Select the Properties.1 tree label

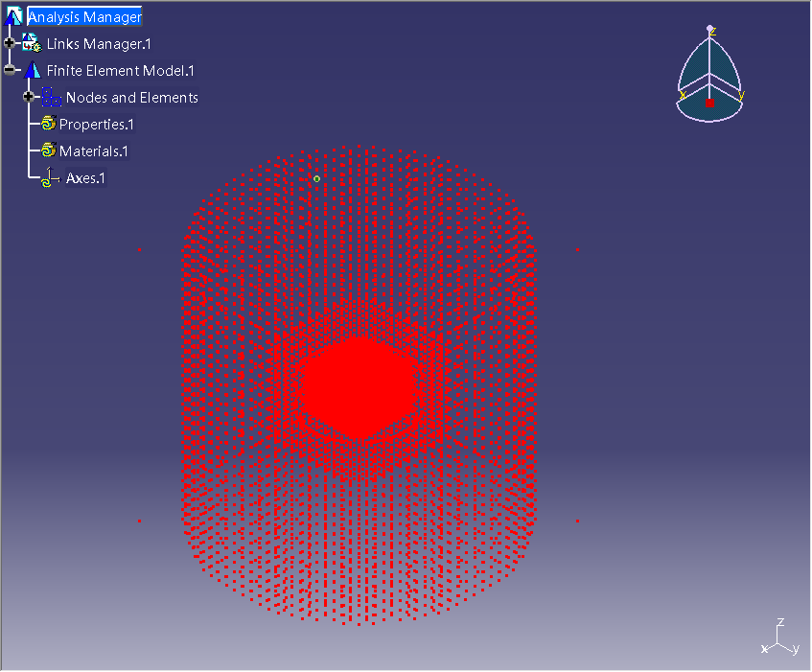(96, 124)
